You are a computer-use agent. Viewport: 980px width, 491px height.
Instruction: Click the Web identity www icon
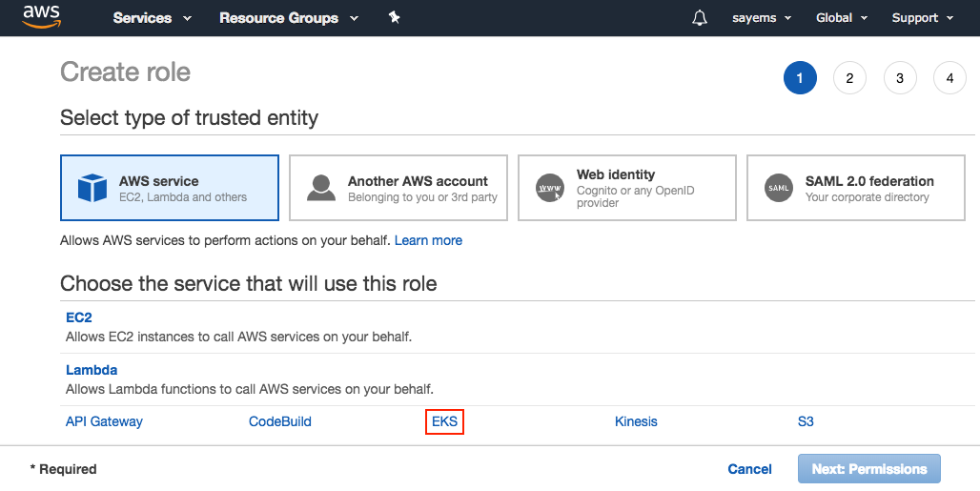550,188
